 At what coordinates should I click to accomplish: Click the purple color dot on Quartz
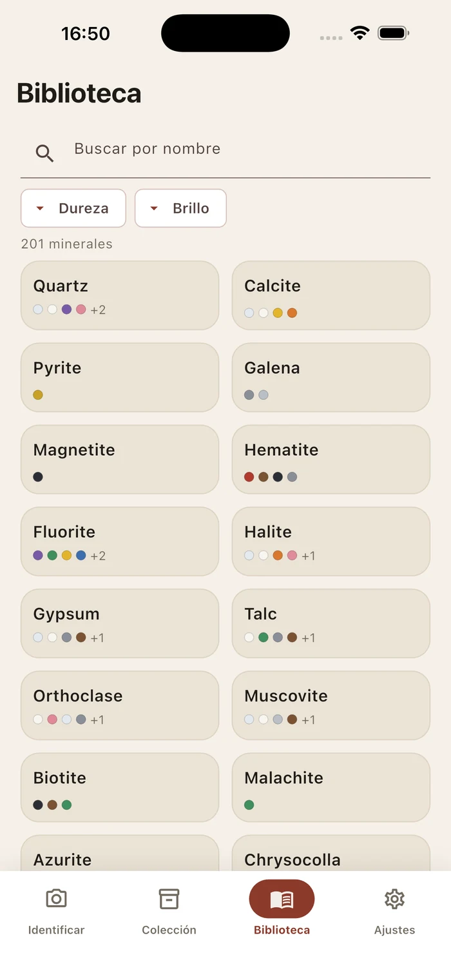tap(66, 309)
